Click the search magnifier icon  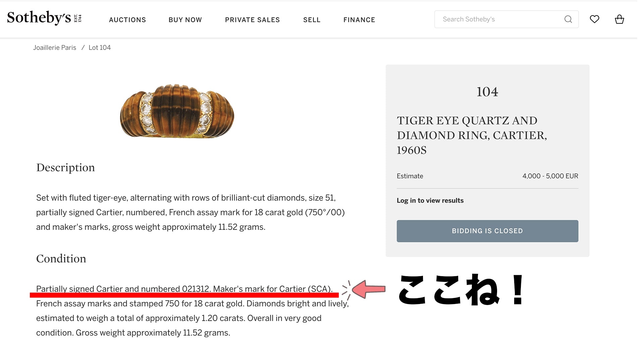point(568,19)
